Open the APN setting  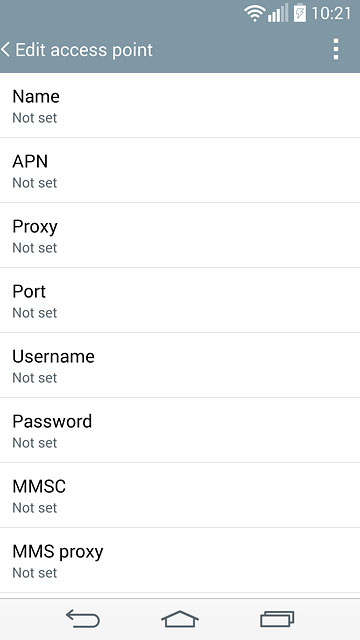[180, 170]
